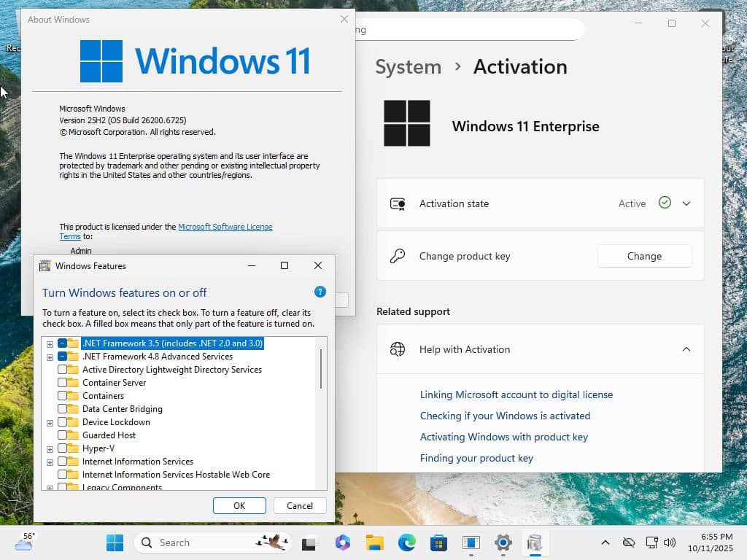The height and width of the screenshot is (560, 747).
Task: Click the Windows Features list scrollbar
Action: pyautogui.click(x=321, y=369)
